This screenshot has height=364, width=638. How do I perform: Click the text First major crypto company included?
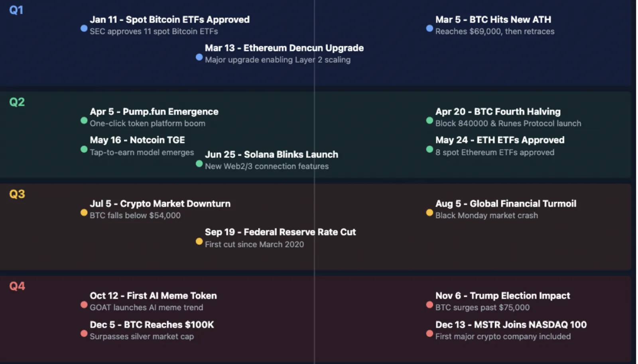pyautogui.click(x=503, y=336)
